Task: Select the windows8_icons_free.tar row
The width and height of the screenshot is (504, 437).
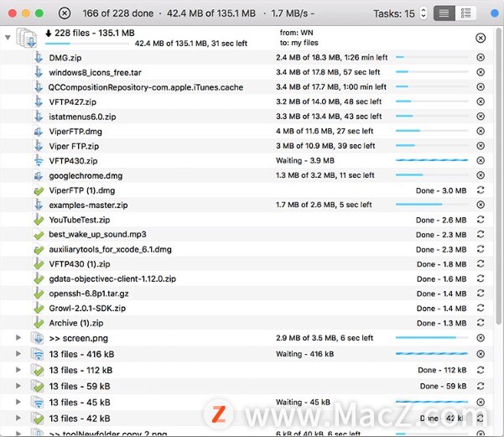Action: [247, 72]
